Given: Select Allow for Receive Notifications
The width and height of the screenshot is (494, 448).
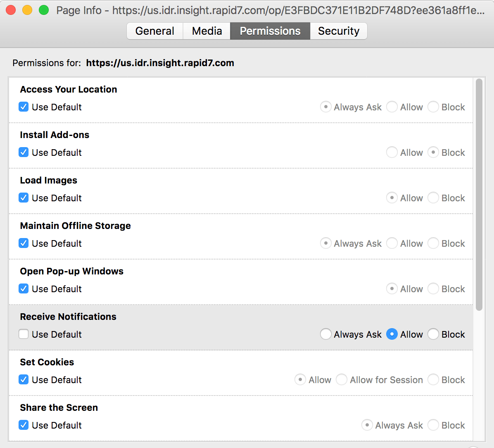Looking at the screenshot, I should click(x=392, y=334).
